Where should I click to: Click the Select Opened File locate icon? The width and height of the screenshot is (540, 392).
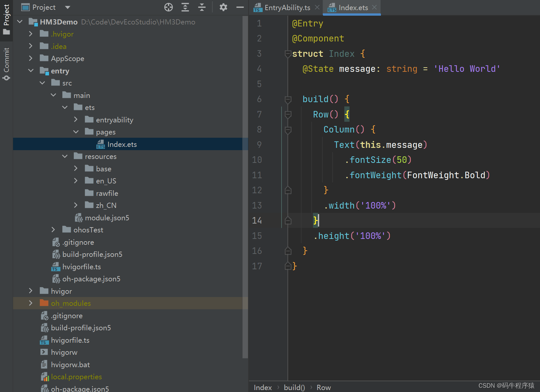[168, 7]
